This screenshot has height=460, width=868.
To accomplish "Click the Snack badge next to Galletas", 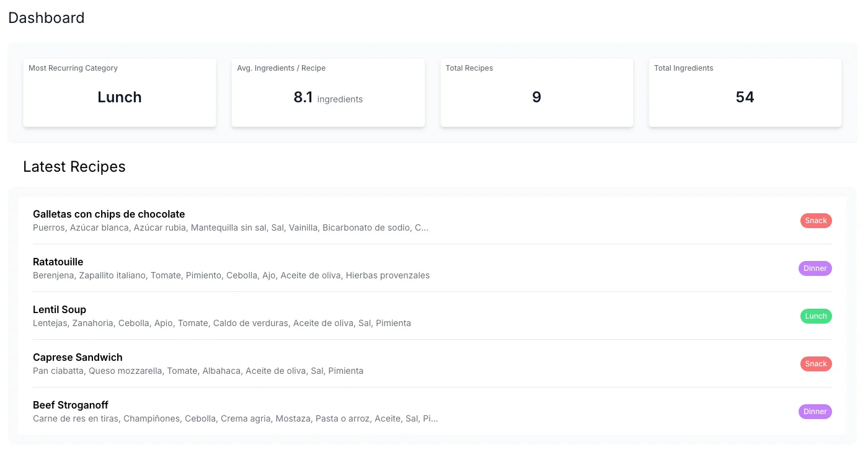I will click(x=815, y=221).
